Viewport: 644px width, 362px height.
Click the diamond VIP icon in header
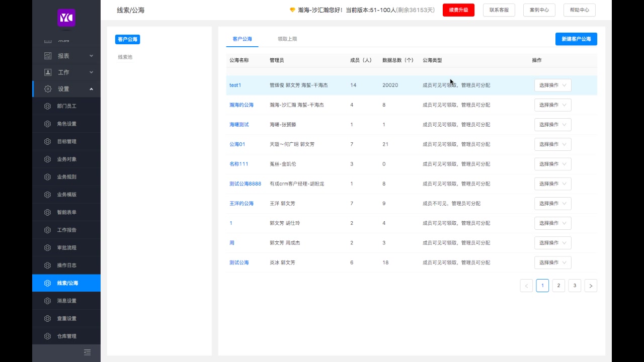tap(292, 10)
